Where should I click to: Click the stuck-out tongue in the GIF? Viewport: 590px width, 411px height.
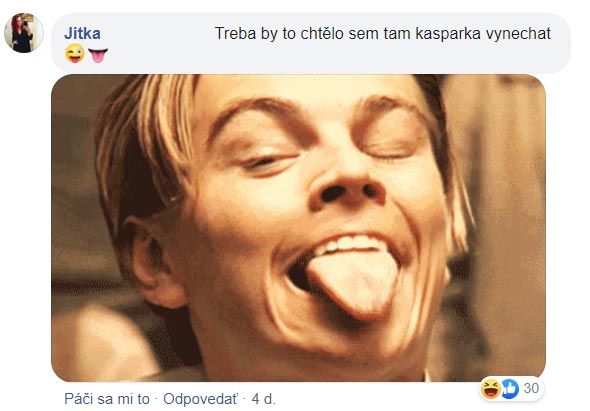tap(354, 282)
